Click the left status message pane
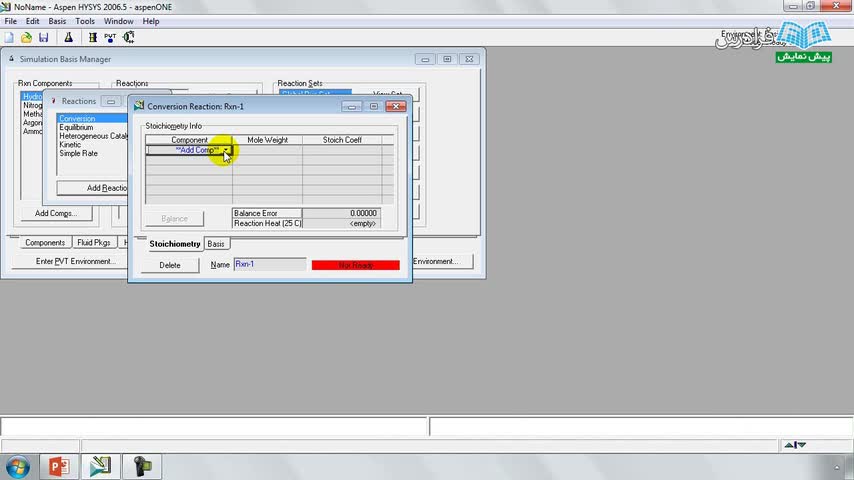Screen dimensions: 854x480 click(x=214, y=426)
